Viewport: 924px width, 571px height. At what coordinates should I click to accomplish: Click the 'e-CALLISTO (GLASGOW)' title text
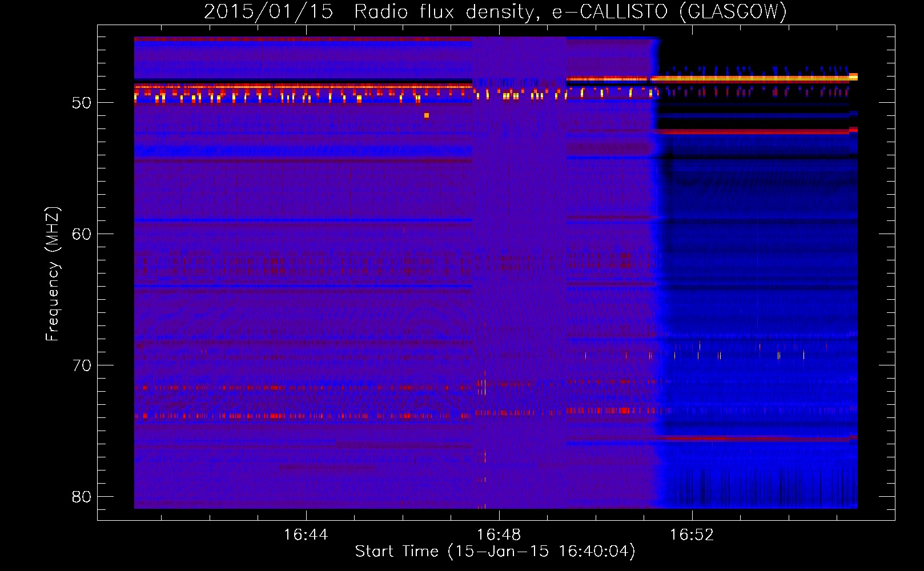[x=669, y=12]
